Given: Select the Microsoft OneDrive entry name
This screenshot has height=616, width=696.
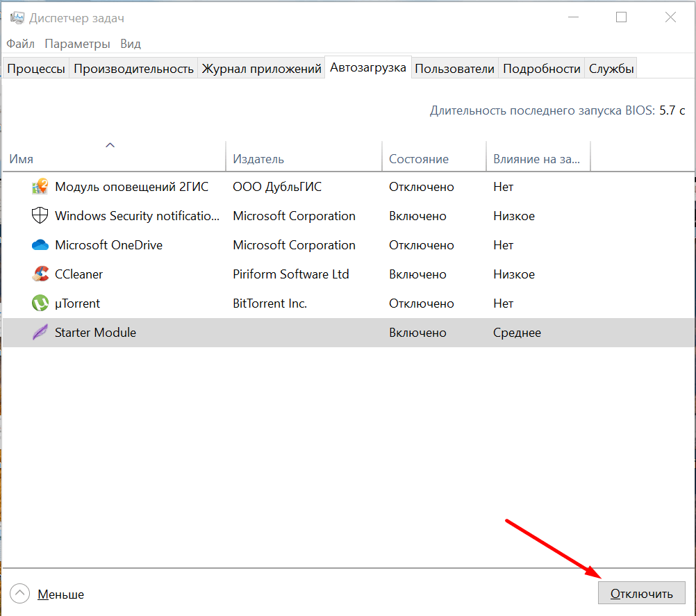Looking at the screenshot, I should [x=109, y=245].
